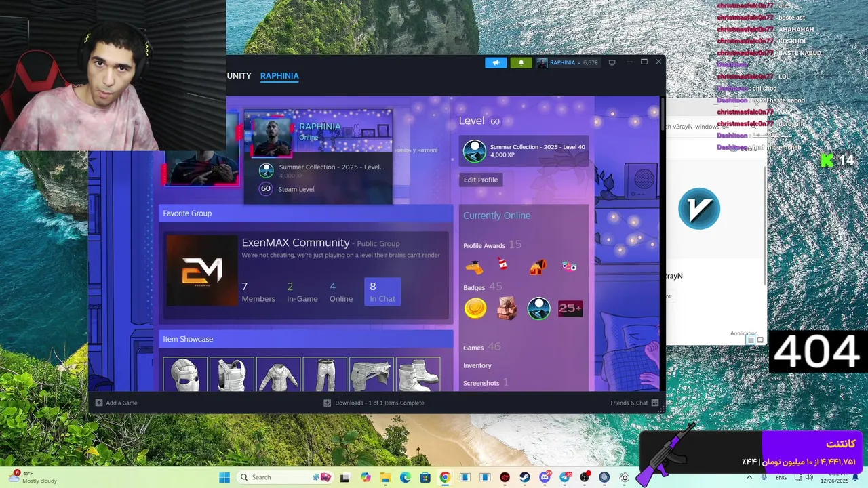Open the 25+ games badge
The height and width of the screenshot is (488, 868).
pyautogui.click(x=570, y=308)
